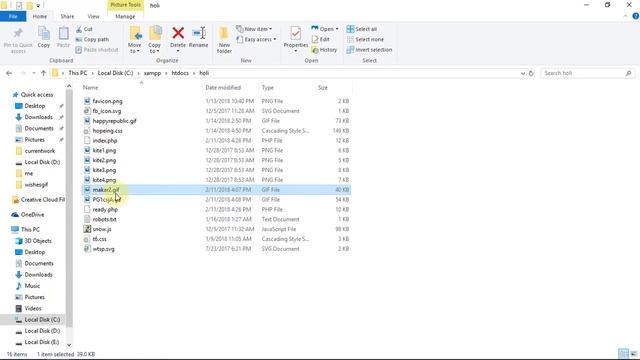Create a New folder from ribbon
This screenshot has height=360, width=640.
click(x=224, y=40)
